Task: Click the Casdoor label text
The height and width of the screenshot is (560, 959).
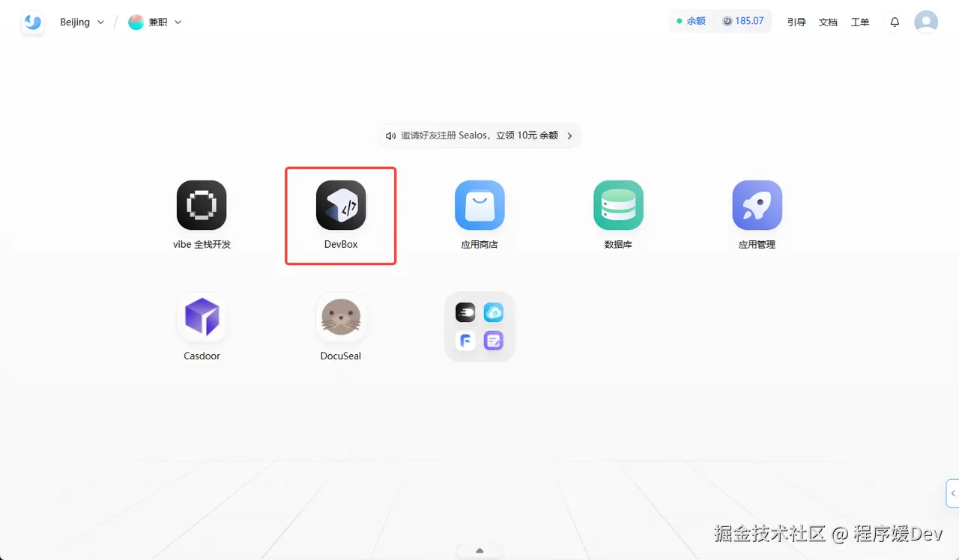Action: click(202, 356)
